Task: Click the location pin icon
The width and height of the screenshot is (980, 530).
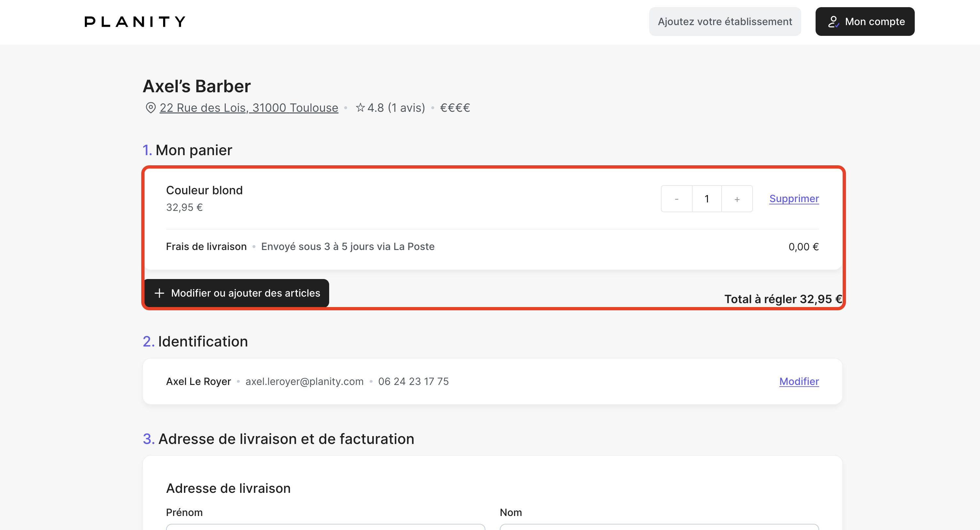Action: click(151, 108)
